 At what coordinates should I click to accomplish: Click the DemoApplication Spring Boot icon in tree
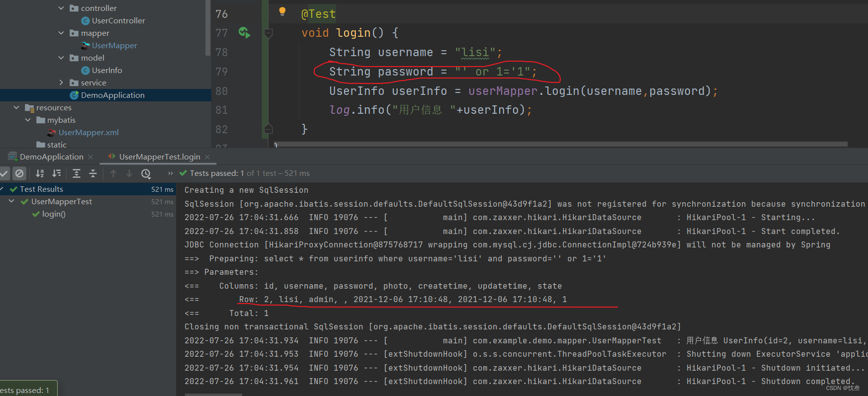coord(74,95)
